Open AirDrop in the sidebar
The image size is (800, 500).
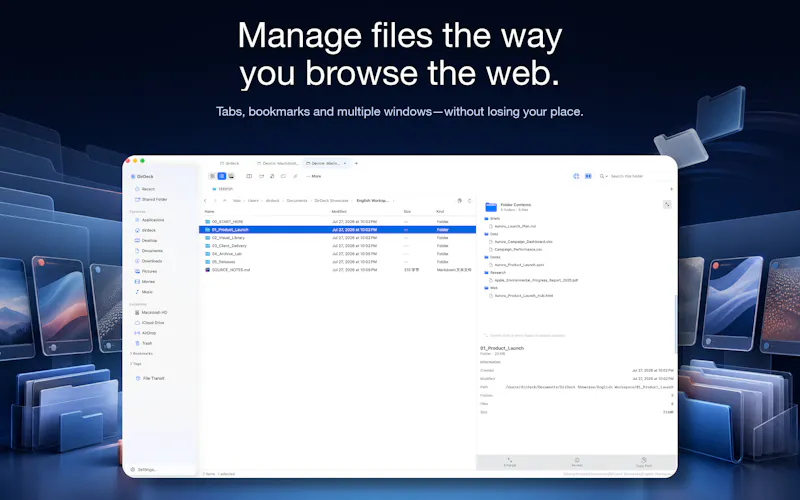click(x=145, y=333)
